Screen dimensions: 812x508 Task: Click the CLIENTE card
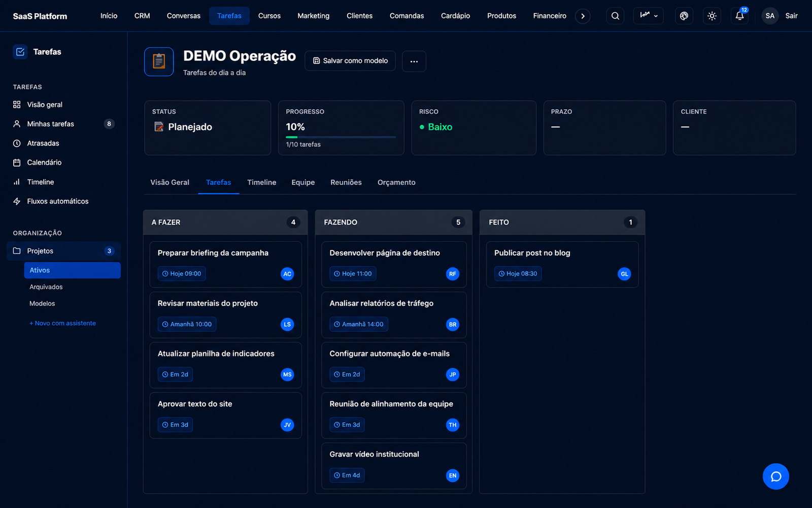[x=734, y=128]
